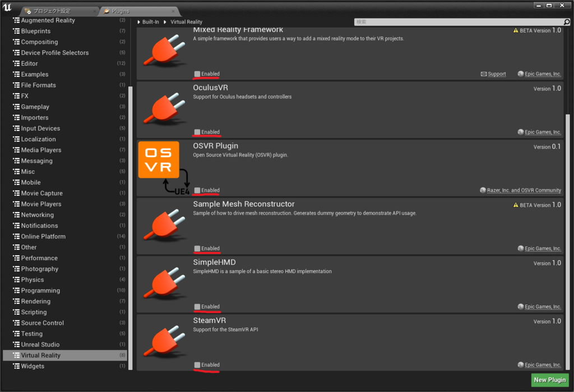574x392 pixels.
Task: Open Epic Games, Inc. link for SimpleHMD
Action: tap(543, 307)
